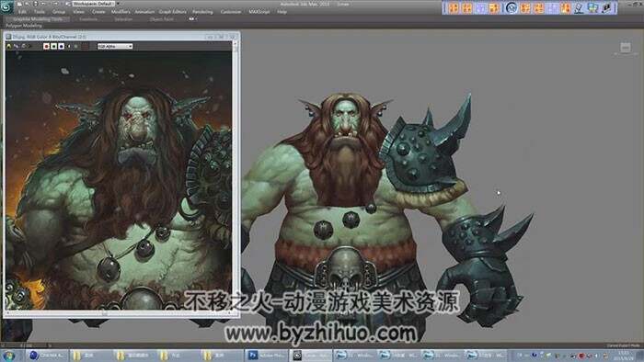The width and height of the screenshot is (644, 362).
Task: Open the Modifiers menu
Action: pos(121,12)
